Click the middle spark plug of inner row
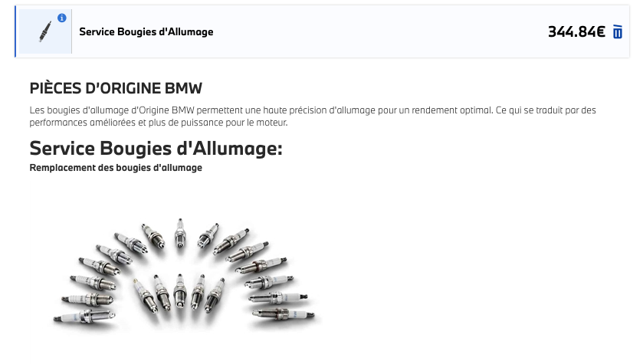This screenshot has height=364, width=643. coord(179,290)
